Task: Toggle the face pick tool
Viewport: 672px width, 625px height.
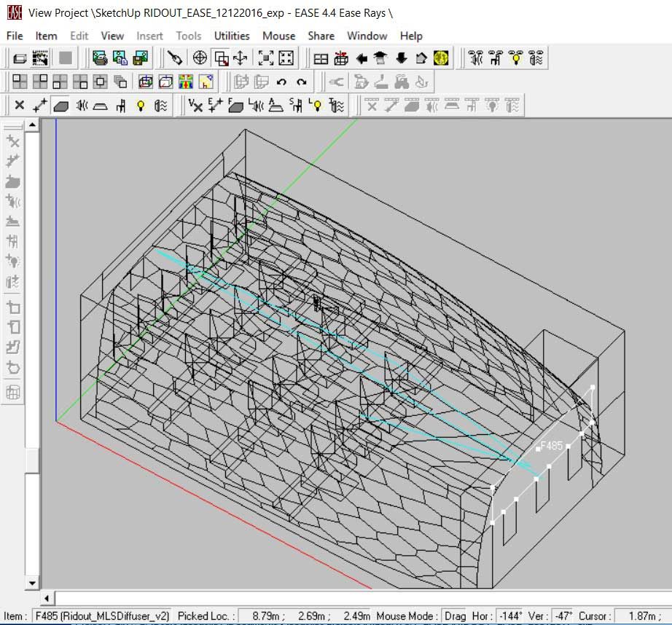Action: click(x=60, y=106)
